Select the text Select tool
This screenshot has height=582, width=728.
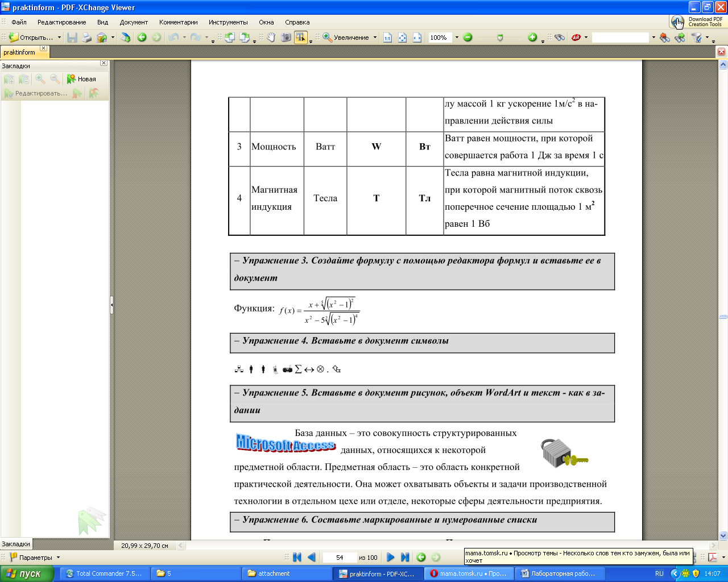[300, 38]
